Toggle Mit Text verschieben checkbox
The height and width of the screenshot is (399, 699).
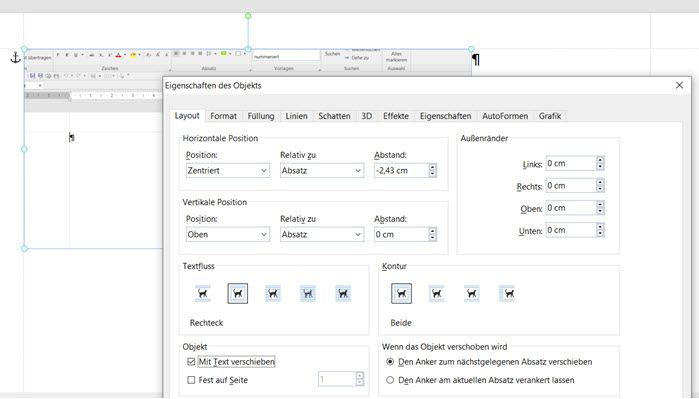coord(191,362)
